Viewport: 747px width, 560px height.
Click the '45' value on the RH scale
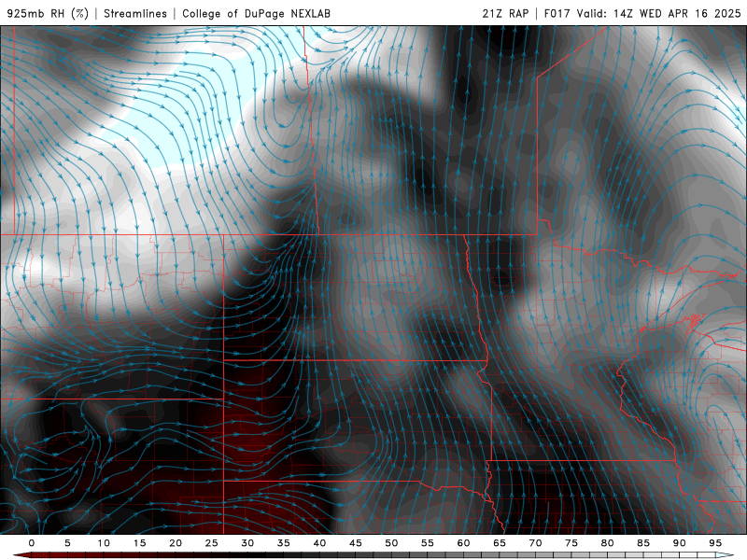(356, 543)
